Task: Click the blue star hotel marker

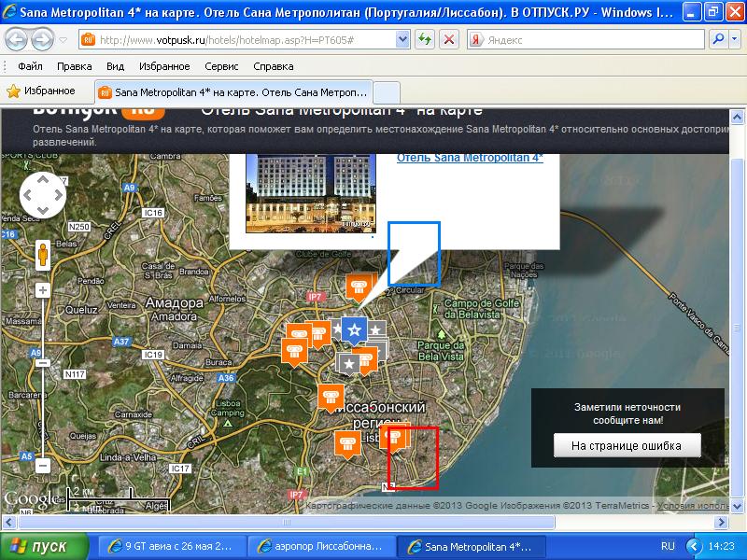Action: pos(354,330)
